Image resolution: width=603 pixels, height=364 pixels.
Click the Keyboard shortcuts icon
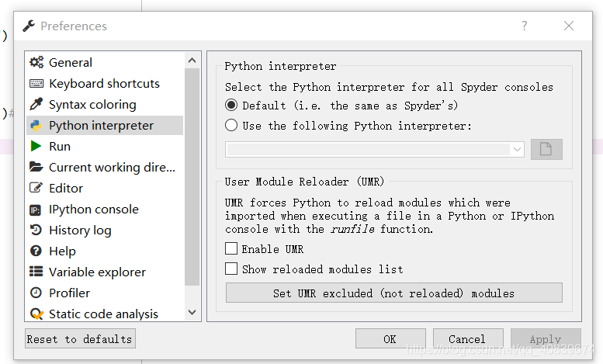point(36,84)
